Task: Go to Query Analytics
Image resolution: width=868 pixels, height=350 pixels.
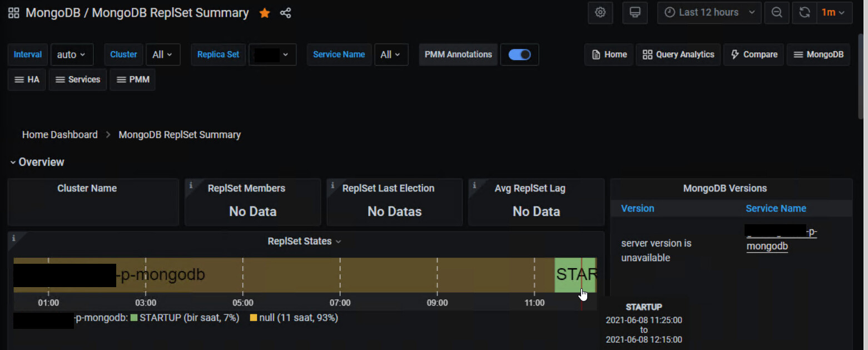Action: point(678,55)
